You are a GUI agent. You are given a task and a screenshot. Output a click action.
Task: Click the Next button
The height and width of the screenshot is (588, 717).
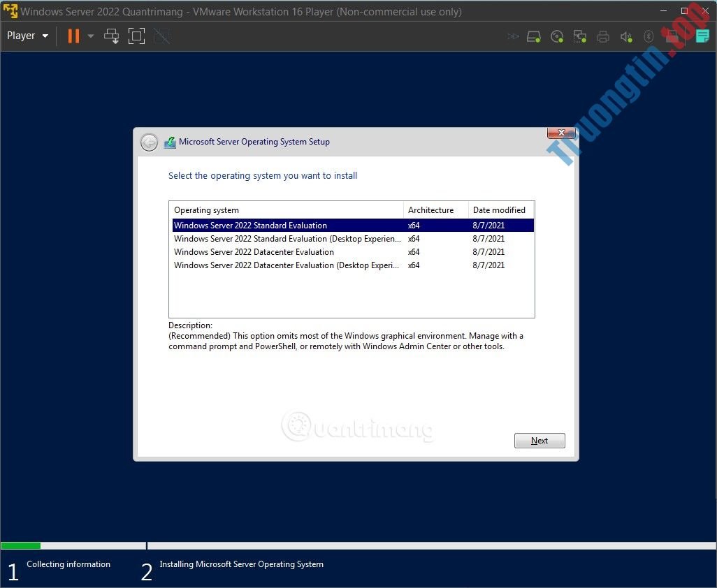pyautogui.click(x=539, y=440)
